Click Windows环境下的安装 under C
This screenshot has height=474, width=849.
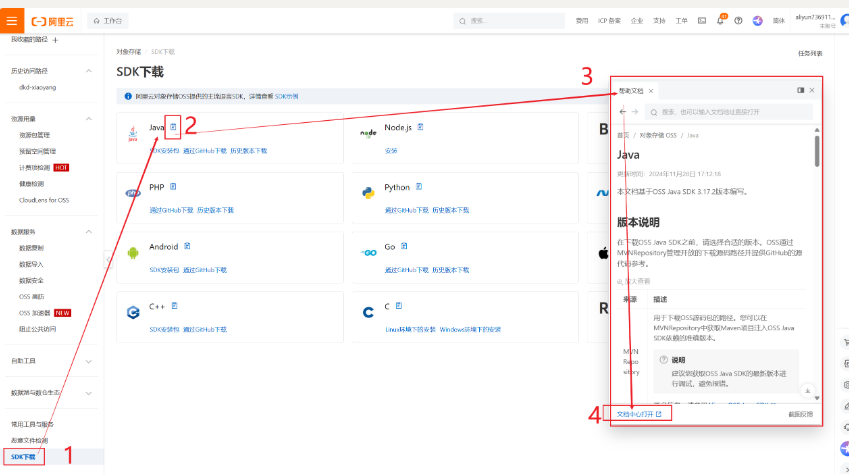[470, 329]
